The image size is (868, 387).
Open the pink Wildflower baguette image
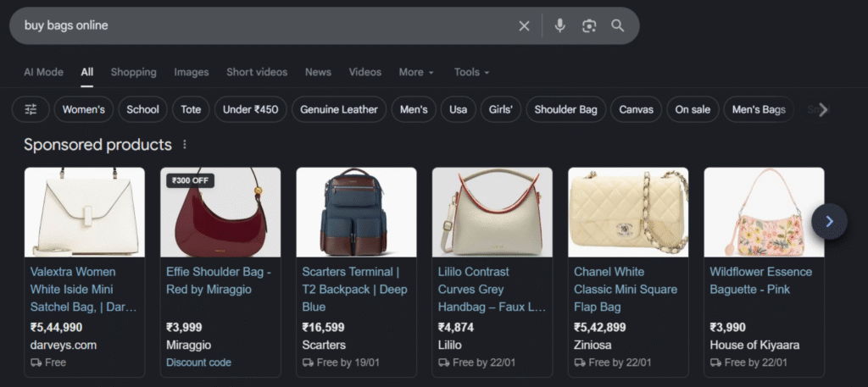(x=764, y=213)
